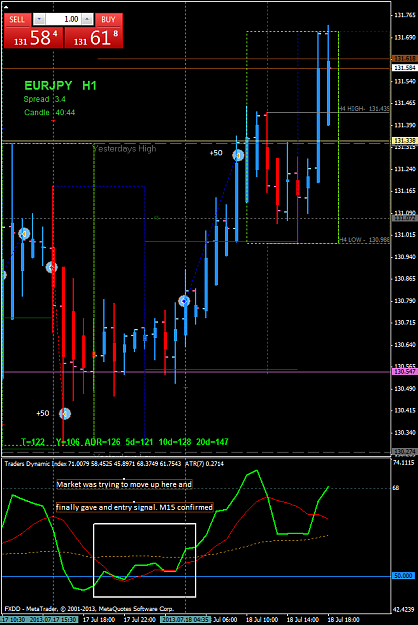418x625 pixels.
Task: Click the SELL button label
Action: click(17, 20)
